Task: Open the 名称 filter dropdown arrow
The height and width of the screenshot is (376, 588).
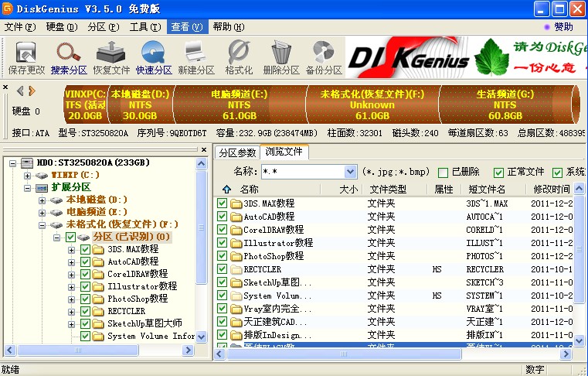Action: click(350, 172)
